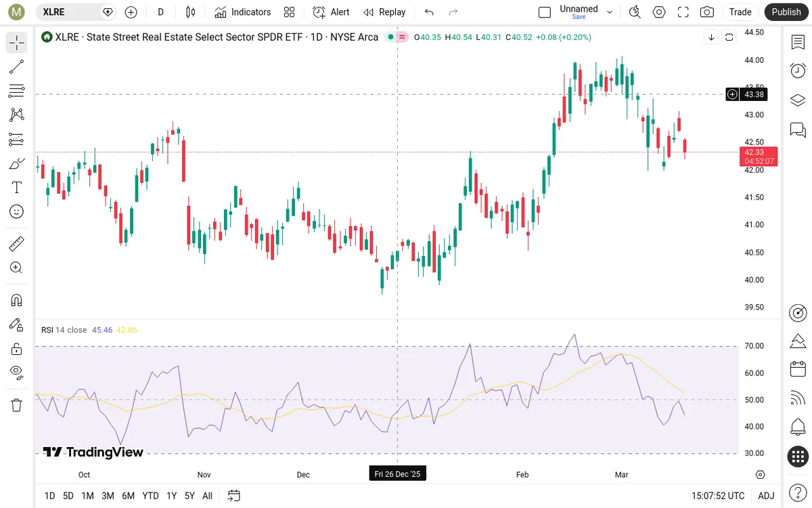812x508 pixels.
Task: Open the Indicators dialog
Action: [x=242, y=12]
